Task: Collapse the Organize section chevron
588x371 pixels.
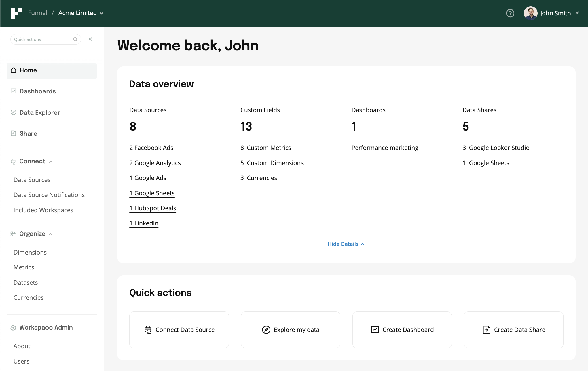Action: click(x=51, y=234)
